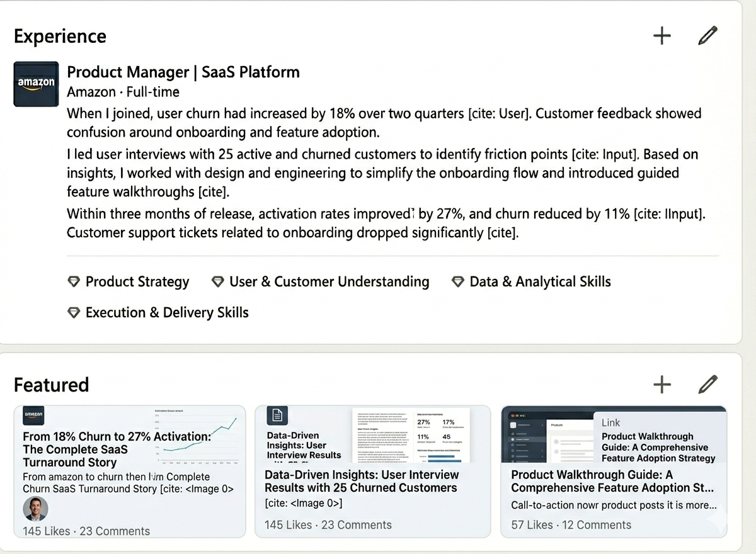This screenshot has height=554, width=756.
Task: Select the Product Strategy skill
Action: (x=137, y=282)
